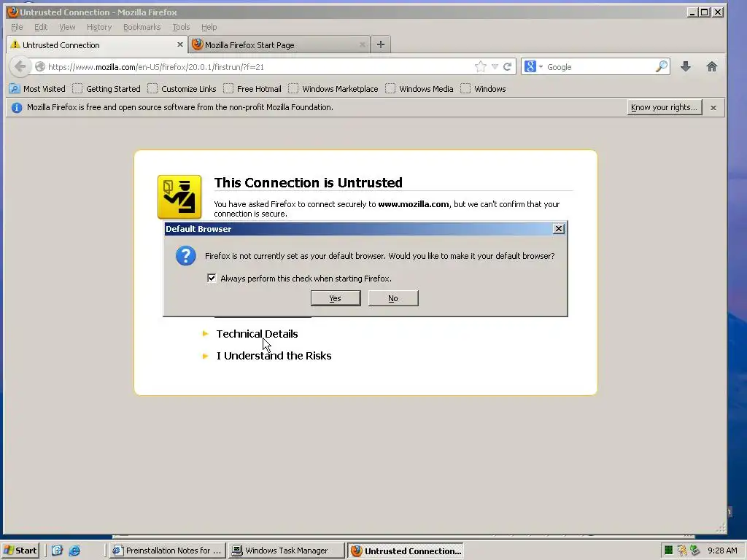
Task: Click the address bar URL field
Action: point(260,66)
